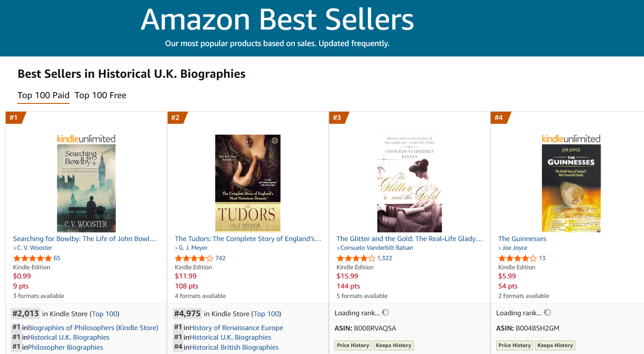
Task: Click The Guinnesses book cover image
Action: pyautogui.click(x=571, y=188)
